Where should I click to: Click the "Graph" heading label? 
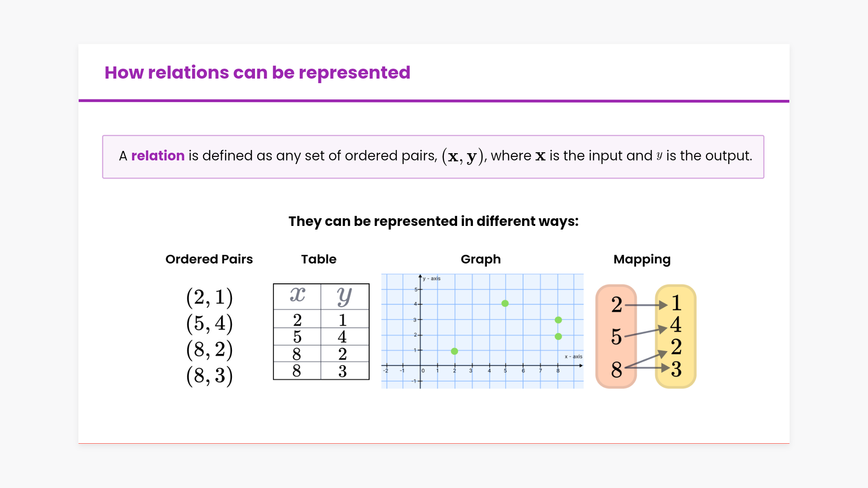[481, 259]
